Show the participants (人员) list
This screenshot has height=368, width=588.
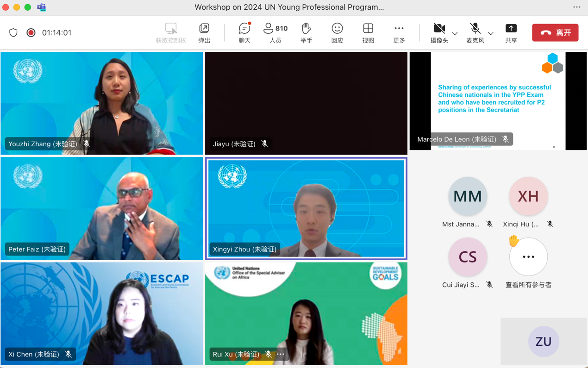point(275,32)
